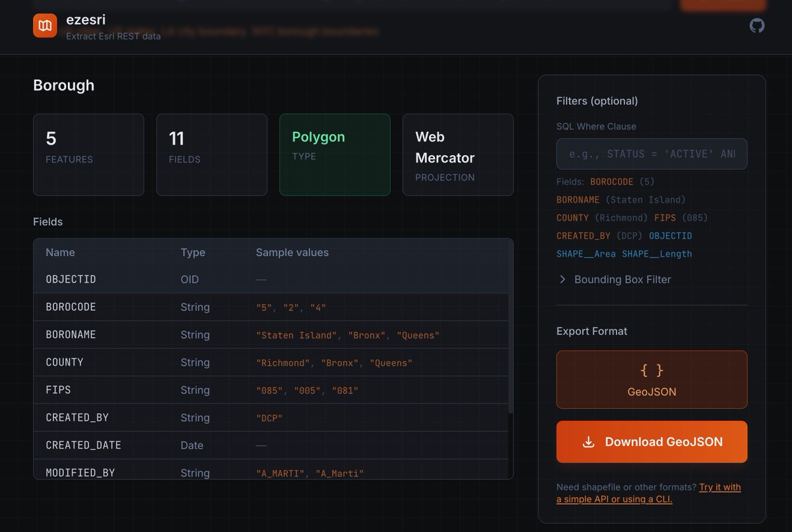Viewport: 792px width, 532px height.
Task: Click the Borough heading
Action: point(64,85)
